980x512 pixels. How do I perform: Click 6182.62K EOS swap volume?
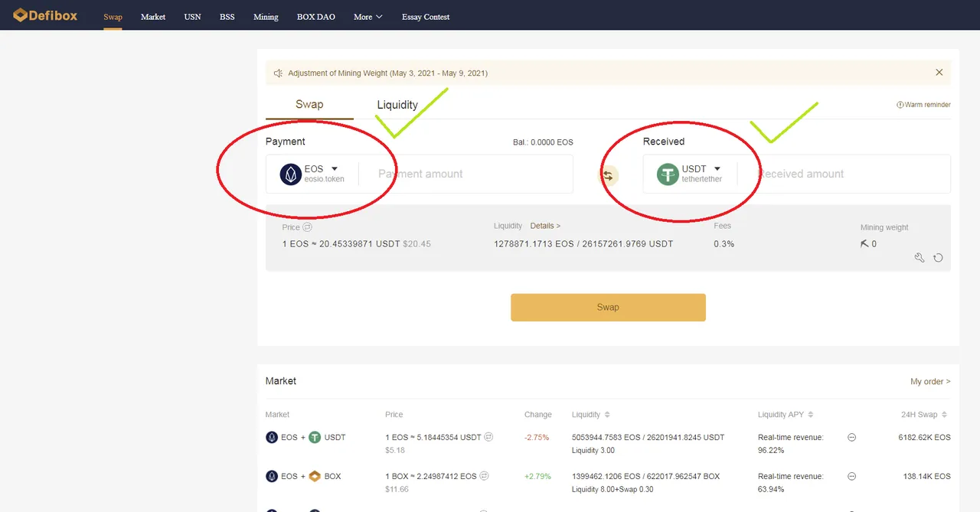924,438
